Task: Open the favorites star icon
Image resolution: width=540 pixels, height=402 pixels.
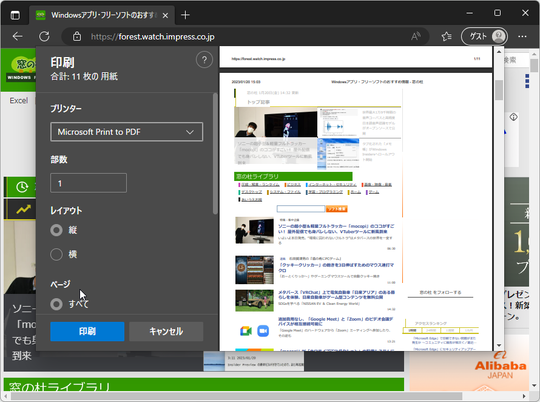Action: (447, 36)
